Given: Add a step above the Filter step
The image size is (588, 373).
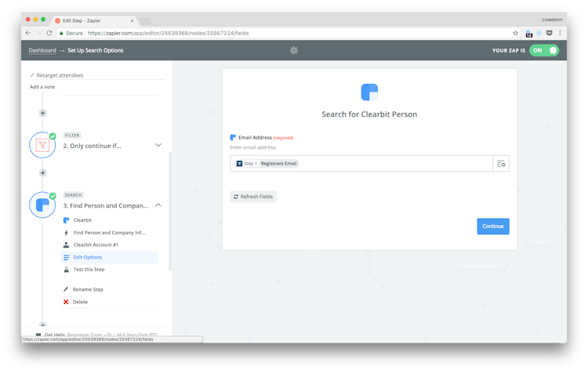Looking at the screenshot, I should pos(43,113).
